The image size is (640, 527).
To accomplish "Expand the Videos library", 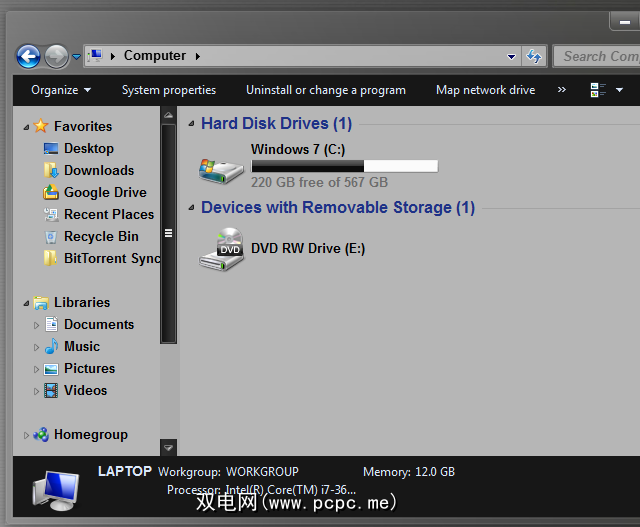I will [x=36, y=391].
